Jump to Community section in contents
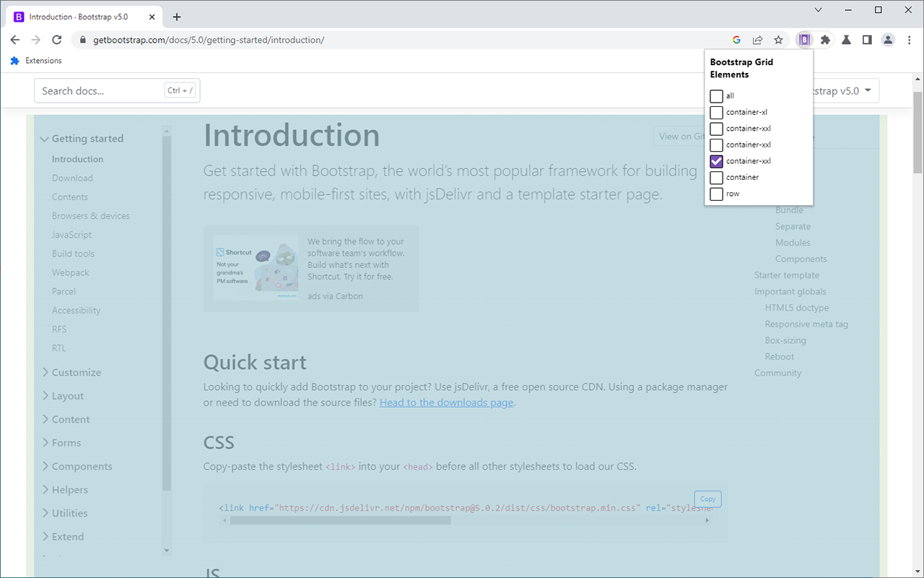Image resolution: width=924 pixels, height=578 pixels. click(778, 374)
